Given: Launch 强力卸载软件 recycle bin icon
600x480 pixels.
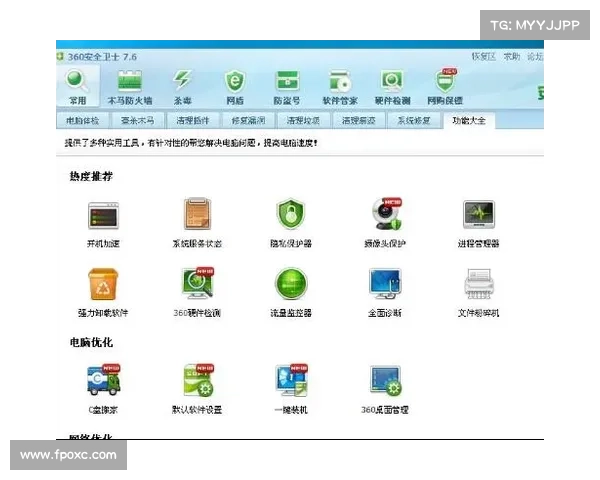Looking at the screenshot, I should [103, 284].
